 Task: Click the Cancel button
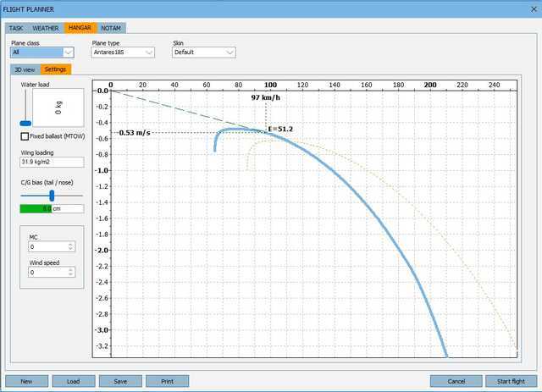point(456,381)
